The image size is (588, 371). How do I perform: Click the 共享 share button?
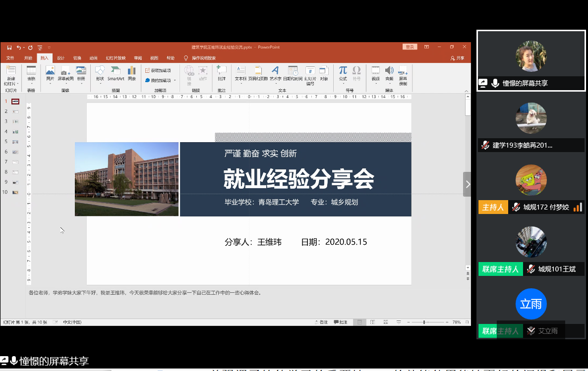458,58
